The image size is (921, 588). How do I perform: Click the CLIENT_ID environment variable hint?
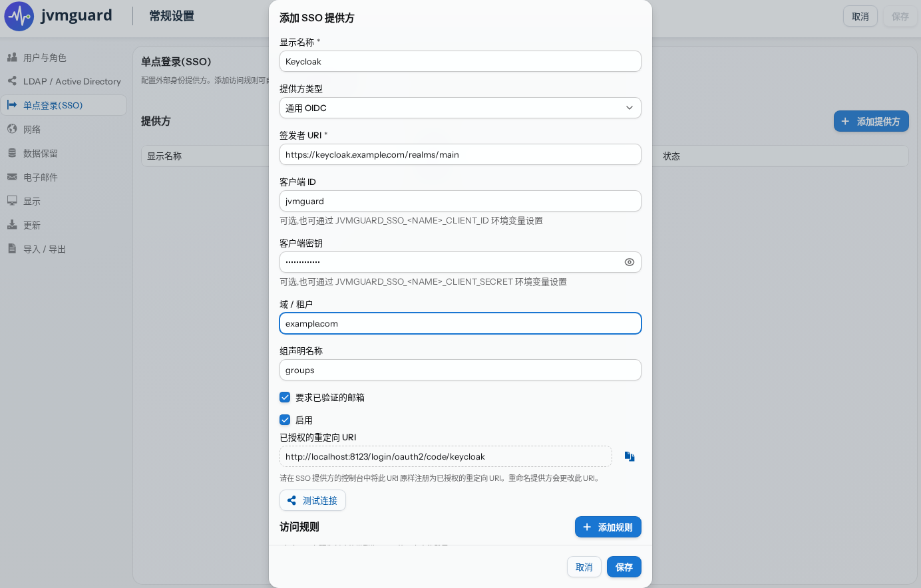411,221
